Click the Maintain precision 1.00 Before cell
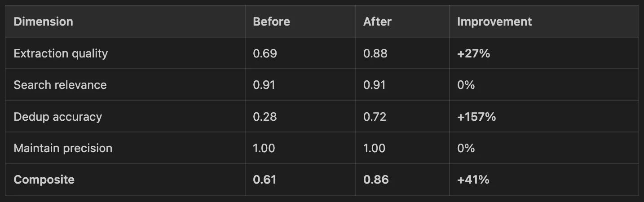Viewport: 644px width, 202px height. tap(264, 148)
